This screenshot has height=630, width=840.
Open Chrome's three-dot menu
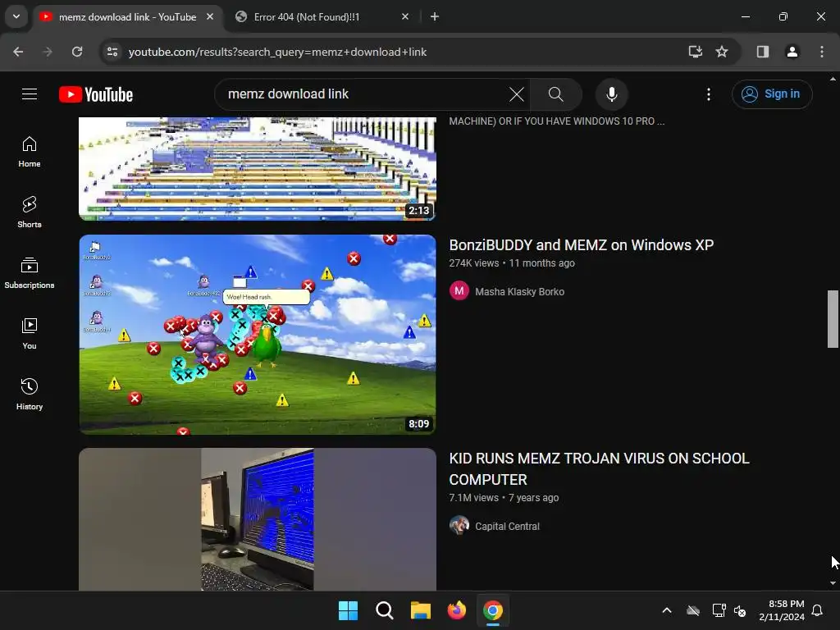pos(822,52)
